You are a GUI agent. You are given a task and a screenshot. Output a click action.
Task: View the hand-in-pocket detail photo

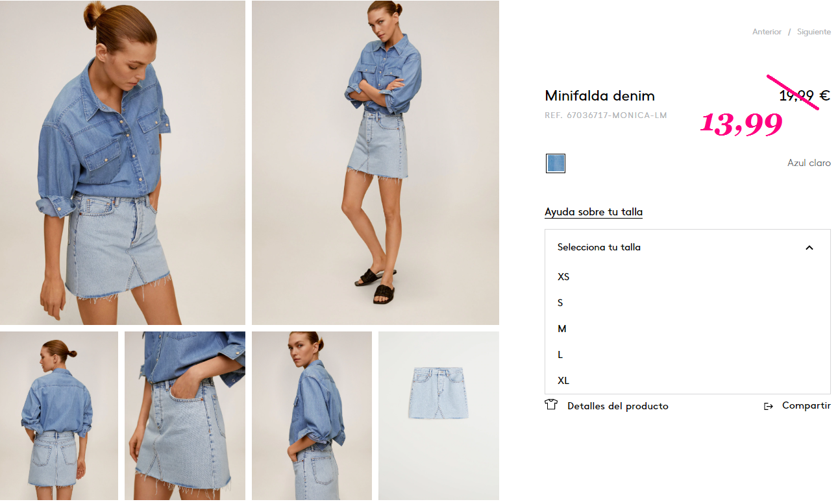185,416
